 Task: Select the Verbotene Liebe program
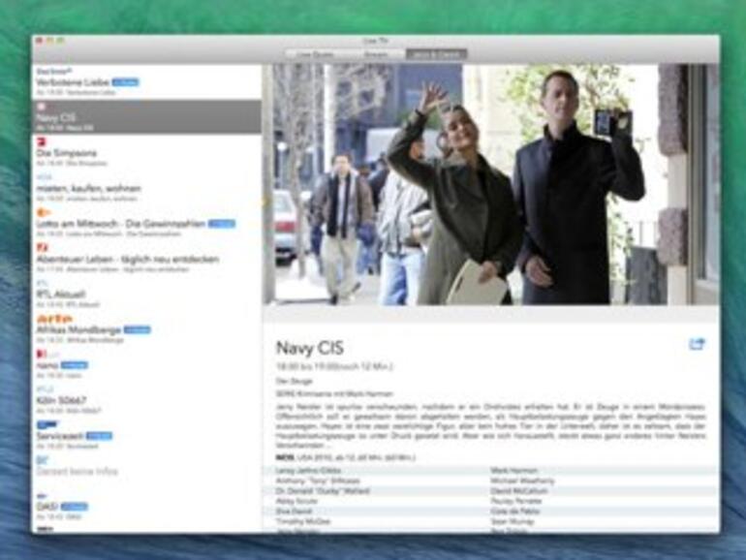coord(146,81)
